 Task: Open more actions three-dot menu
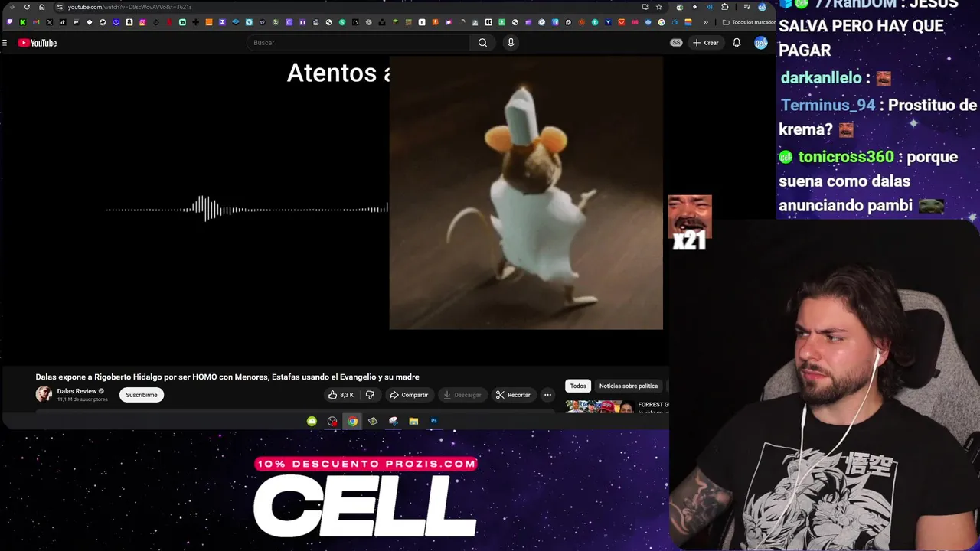point(547,395)
